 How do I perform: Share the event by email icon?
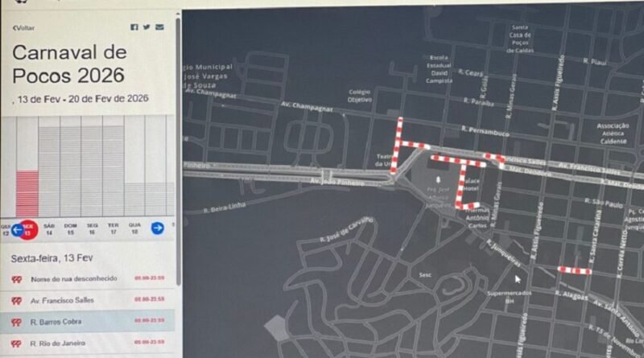pos(159,27)
